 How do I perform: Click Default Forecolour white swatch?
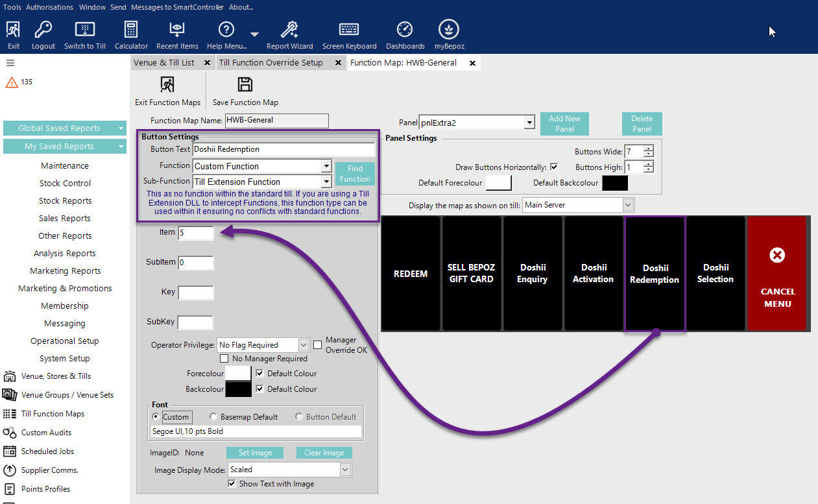pyautogui.click(x=499, y=183)
